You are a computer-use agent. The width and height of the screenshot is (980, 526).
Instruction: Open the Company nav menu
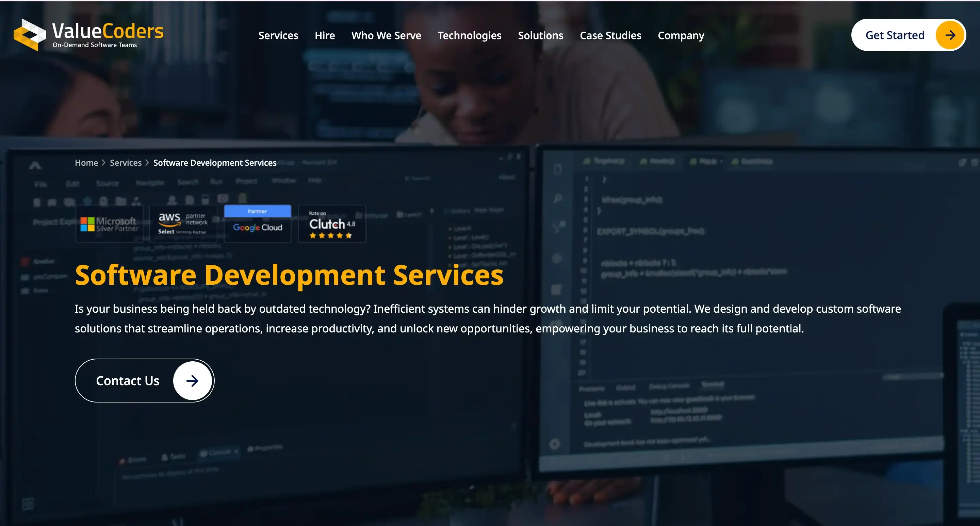[681, 35]
